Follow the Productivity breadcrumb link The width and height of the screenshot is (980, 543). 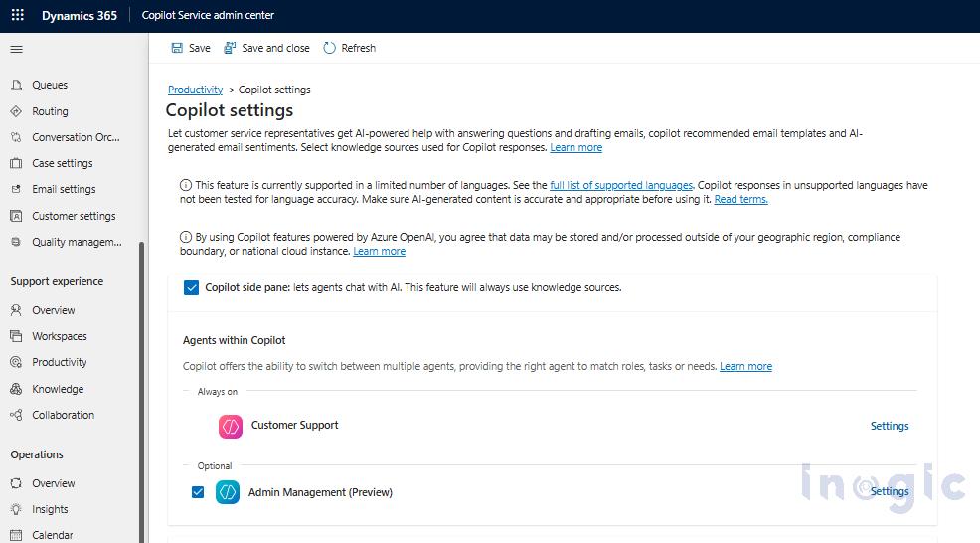pos(195,90)
